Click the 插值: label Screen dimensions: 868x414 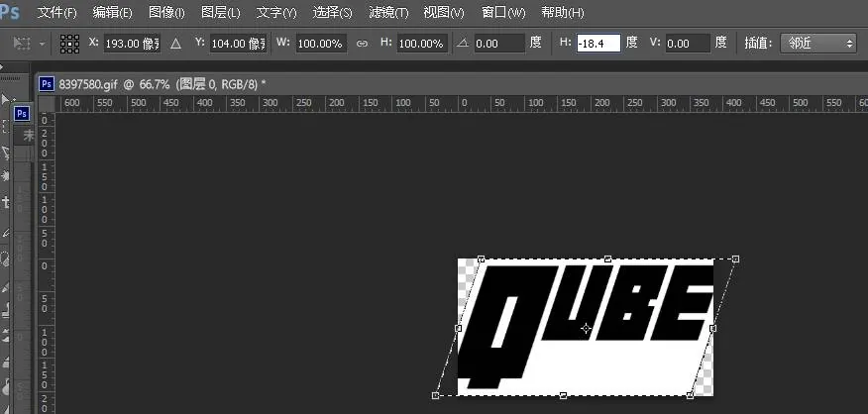point(758,43)
